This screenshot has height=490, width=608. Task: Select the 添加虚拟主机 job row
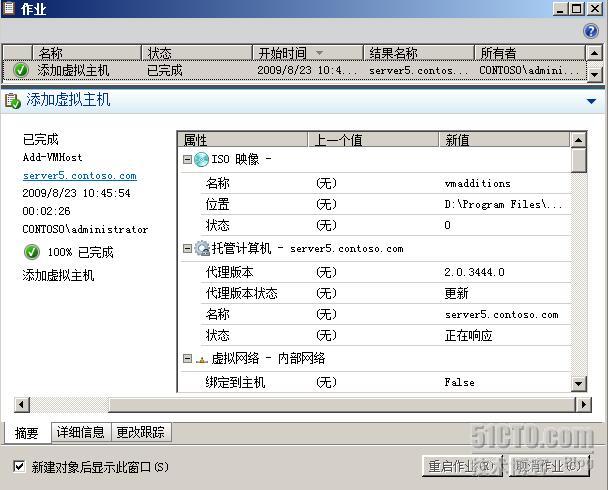(x=295, y=70)
